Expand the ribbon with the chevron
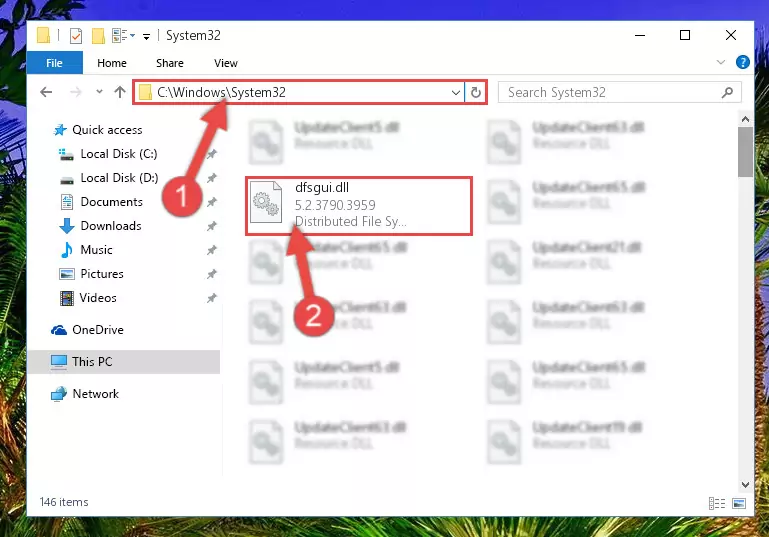The image size is (769, 537). [x=720, y=62]
